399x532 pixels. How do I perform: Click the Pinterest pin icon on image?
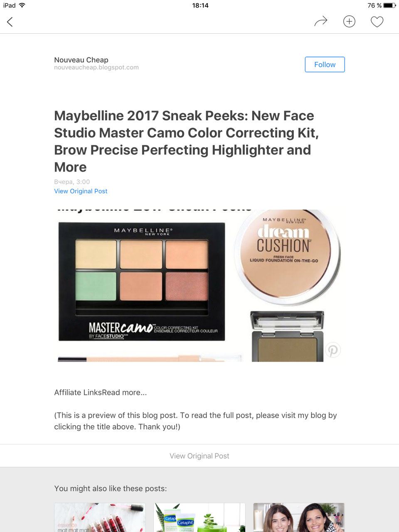point(332,350)
